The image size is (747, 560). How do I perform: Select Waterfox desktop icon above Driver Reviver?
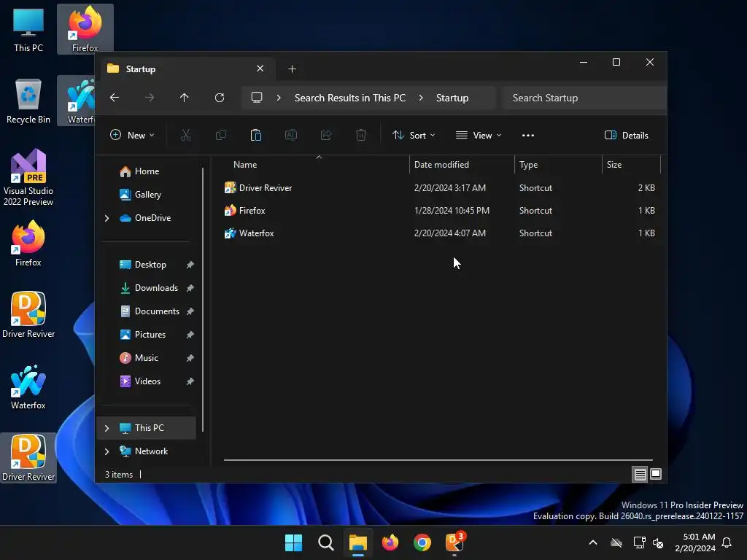click(x=28, y=387)
